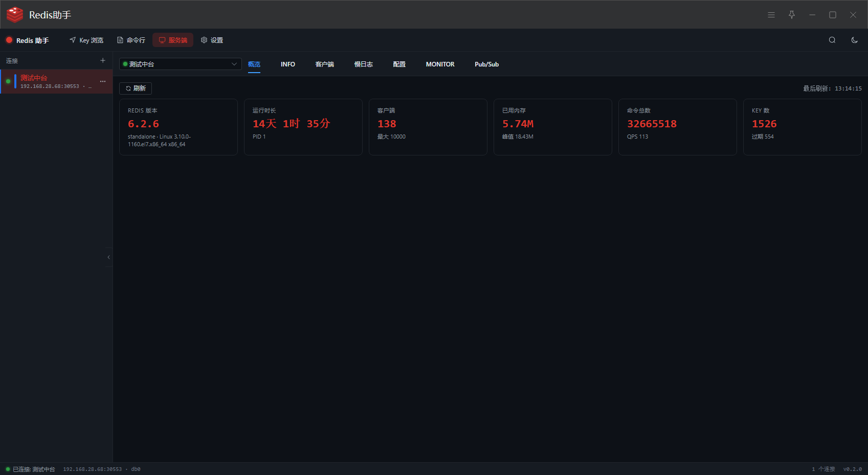The width and height of the screenshot is (868, 475).
Task: Maximize the Redis助手 window
Action: point(833,15)
